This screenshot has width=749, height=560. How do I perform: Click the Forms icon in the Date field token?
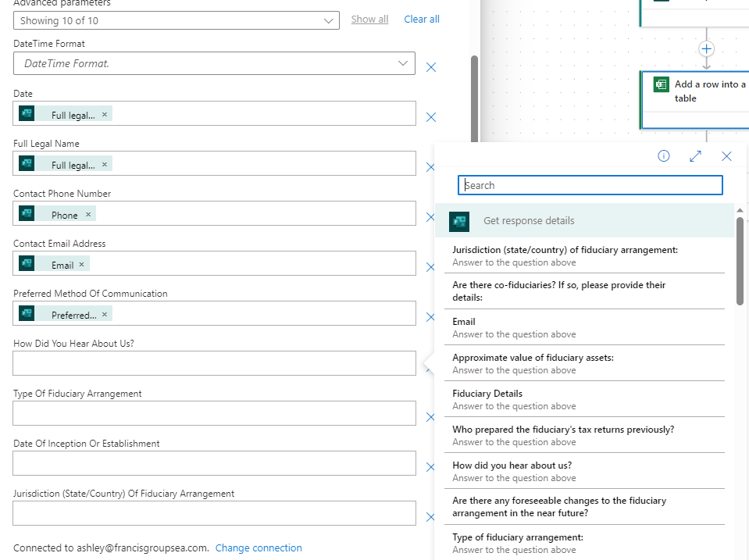click(27, 114)
